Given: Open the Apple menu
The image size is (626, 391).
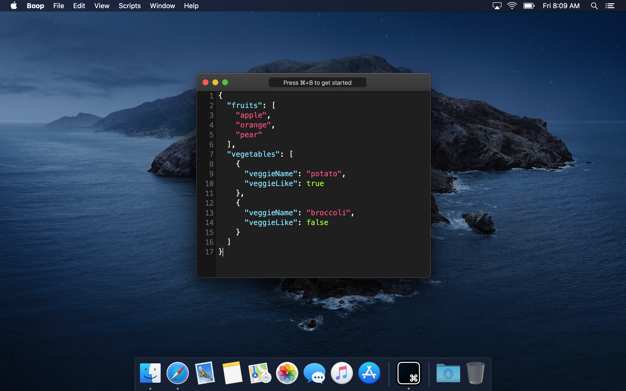Looking at the screenshot, I should click(x=14, y=6).
